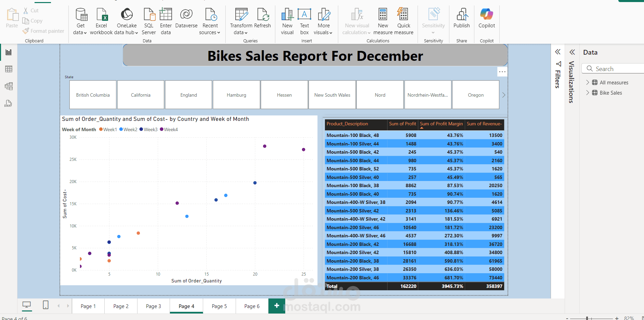Select the Page 4 tab
Screen dimensions: 644x320
coord(186,306)
